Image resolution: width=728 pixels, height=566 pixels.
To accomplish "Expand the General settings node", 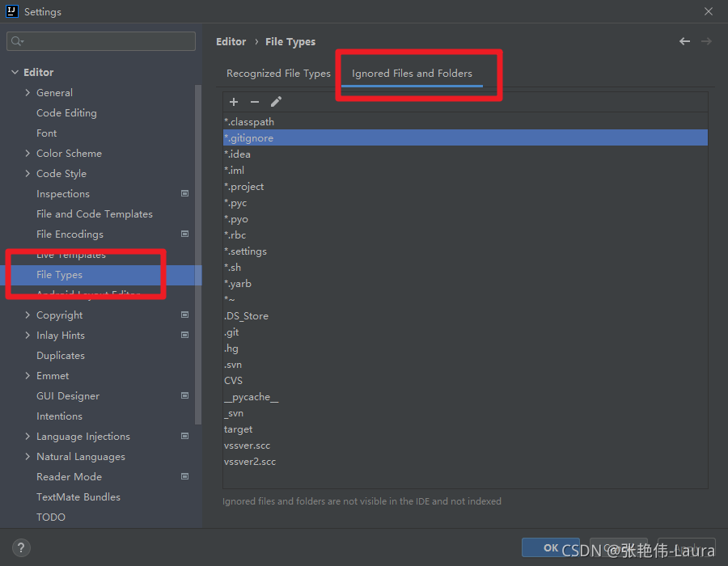I will [28, 92].
